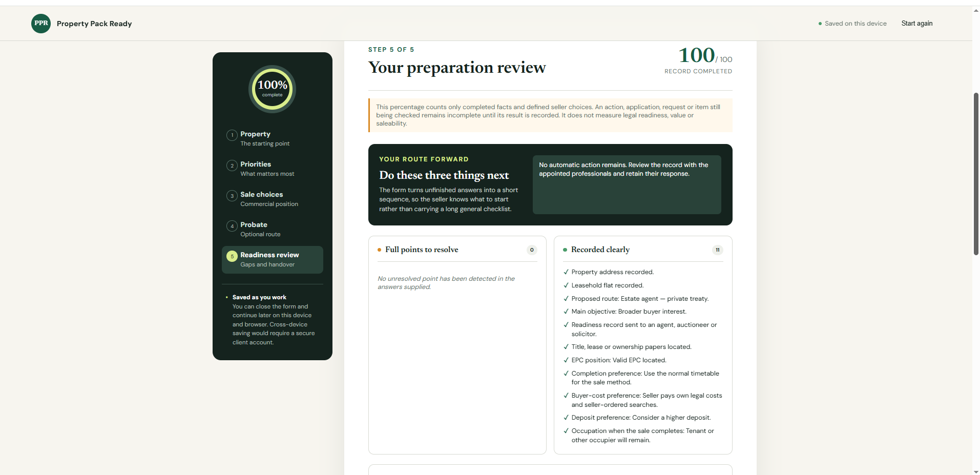Select the Readiness review step

[273, 260]
